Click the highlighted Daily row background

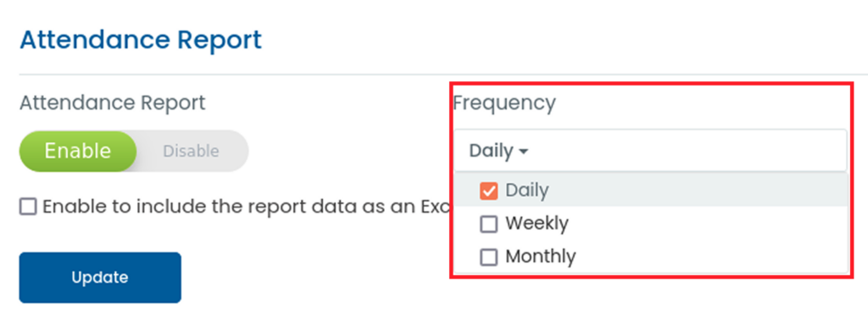click(651, 191)
